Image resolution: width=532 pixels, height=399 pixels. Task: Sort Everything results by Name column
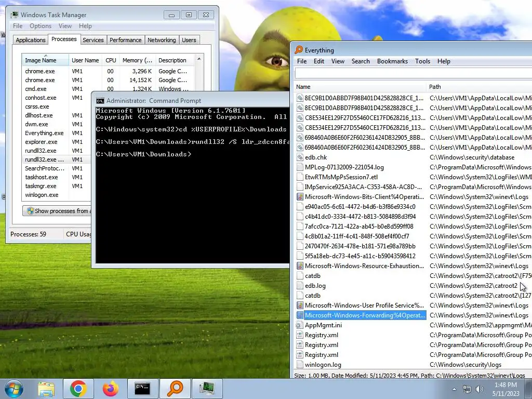coord(360,87)
